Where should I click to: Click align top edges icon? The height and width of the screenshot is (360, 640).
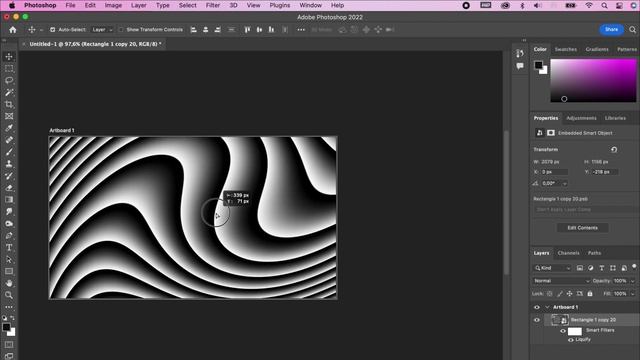pos(247,30)
